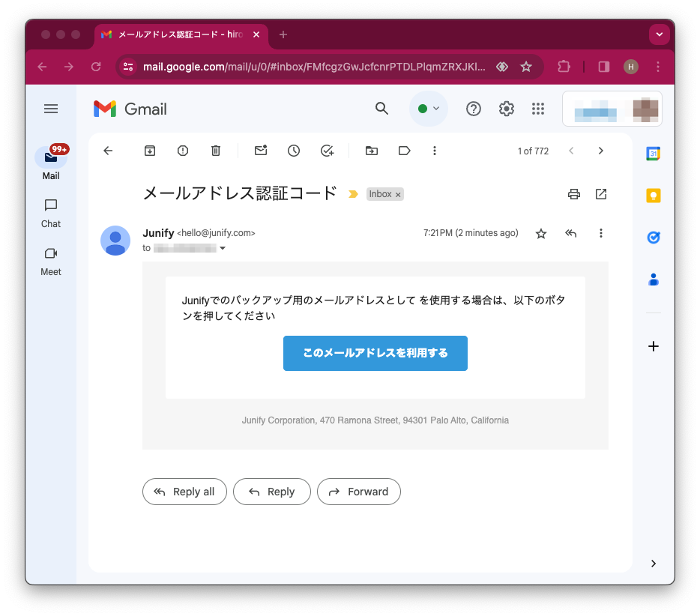Screen dimensions: 700x616
Task: Click the Chrome address bar URL
Action: click(x=314, y=67)
